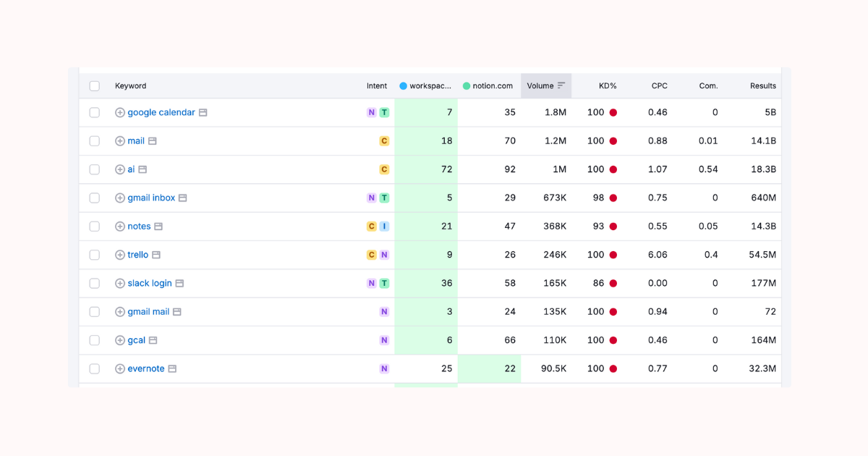This screenshot has width=868, height=456.
Task: Sort by the Com. column header
Action: [x=709, y=86]
